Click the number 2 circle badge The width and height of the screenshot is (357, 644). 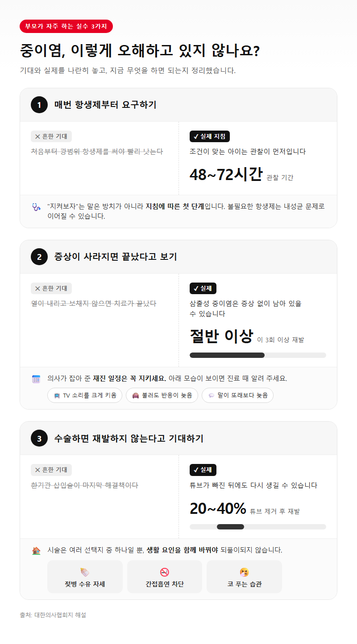coord(39,257)
